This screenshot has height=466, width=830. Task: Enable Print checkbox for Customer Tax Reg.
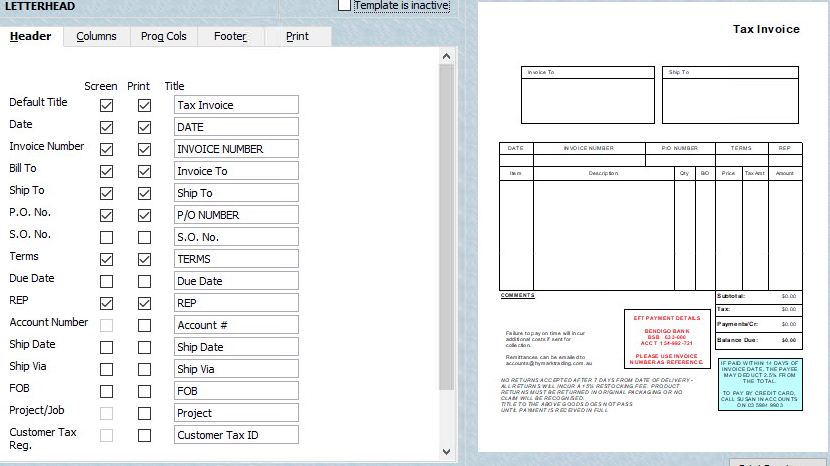pyautogui.click(x=144, y=435)
